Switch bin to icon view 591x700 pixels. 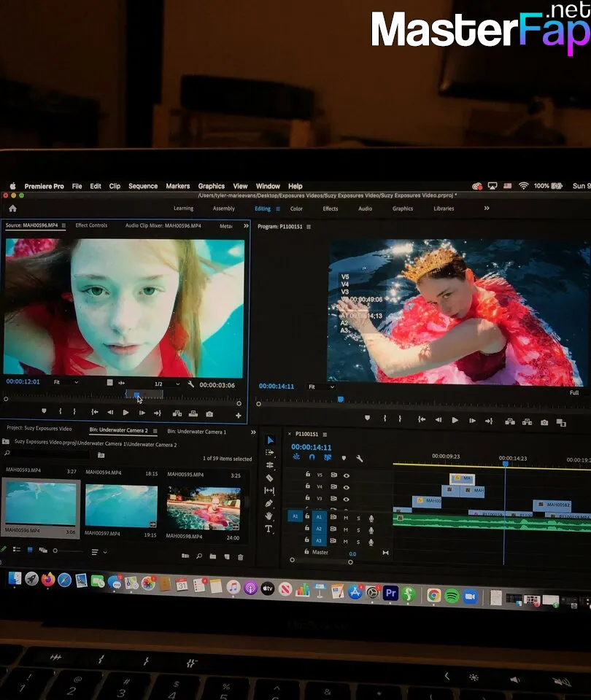pos(30,550)
